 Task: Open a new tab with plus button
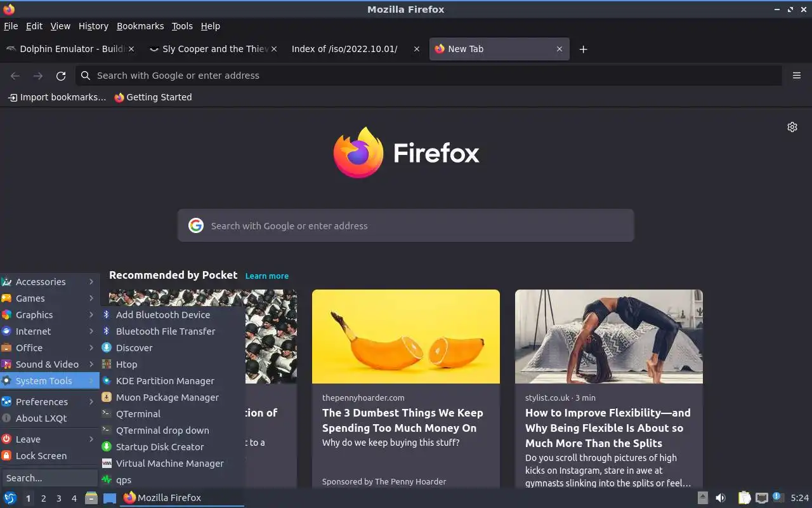[x=583, y=49]
